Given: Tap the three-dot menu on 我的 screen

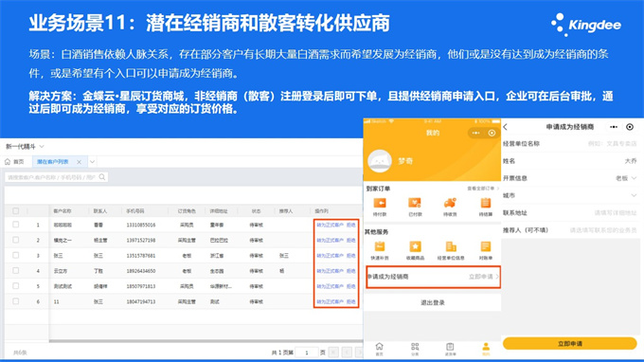Looking at the screenshot, I should tap(475, 133).
